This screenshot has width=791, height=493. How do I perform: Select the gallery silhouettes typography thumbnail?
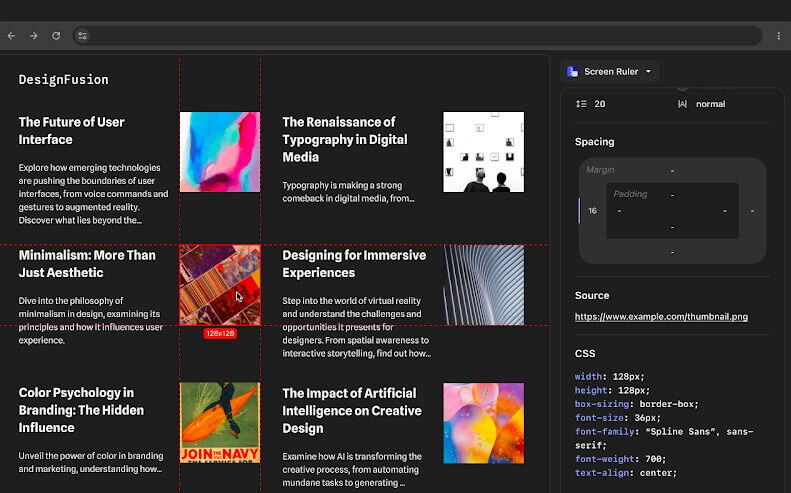[483, 152]
